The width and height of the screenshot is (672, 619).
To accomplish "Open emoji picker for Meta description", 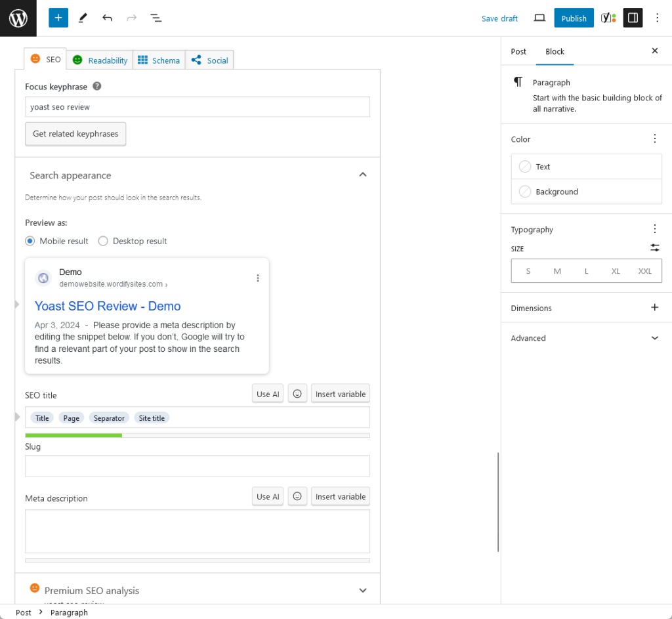I will (x=297, y=496).
